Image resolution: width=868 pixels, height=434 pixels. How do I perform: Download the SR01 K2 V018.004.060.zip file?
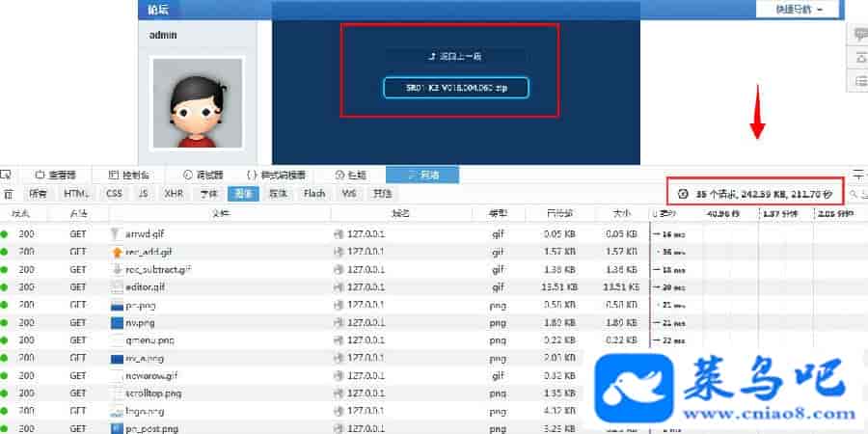[x=456, y=88]
